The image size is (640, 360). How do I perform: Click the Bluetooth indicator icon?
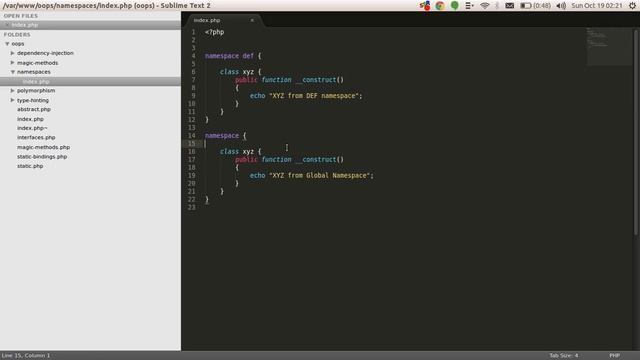coord(497,6)
